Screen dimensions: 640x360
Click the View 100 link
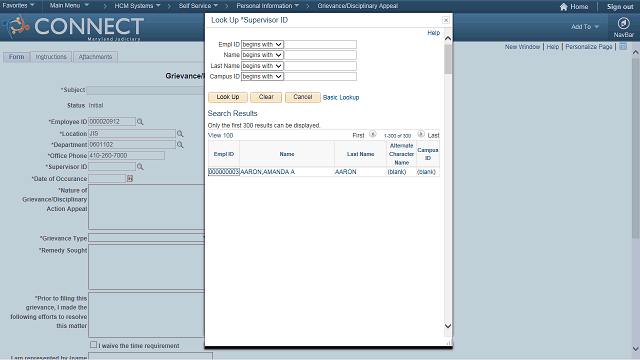click(220, 136)
